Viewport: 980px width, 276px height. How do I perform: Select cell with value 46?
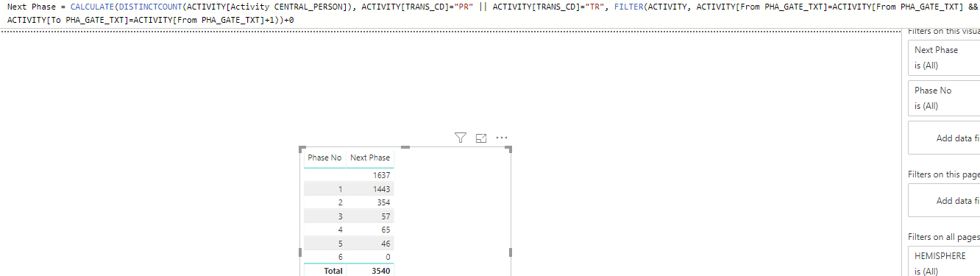point(385,243)
